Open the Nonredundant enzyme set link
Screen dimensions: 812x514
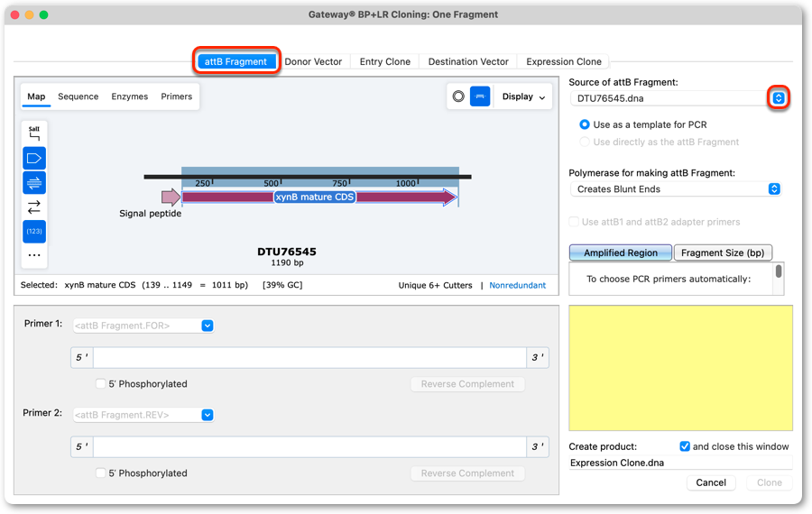pyautogui.click(x=517, y=285)
